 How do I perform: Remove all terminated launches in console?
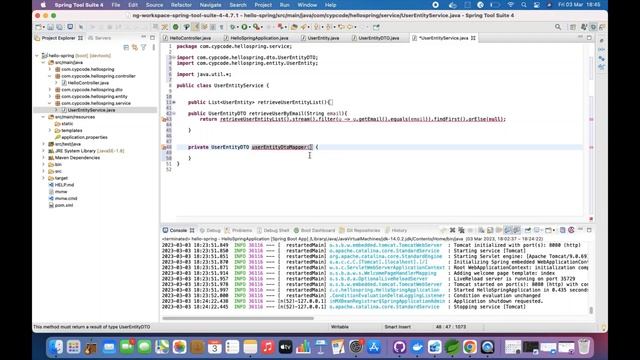point(461,230)
